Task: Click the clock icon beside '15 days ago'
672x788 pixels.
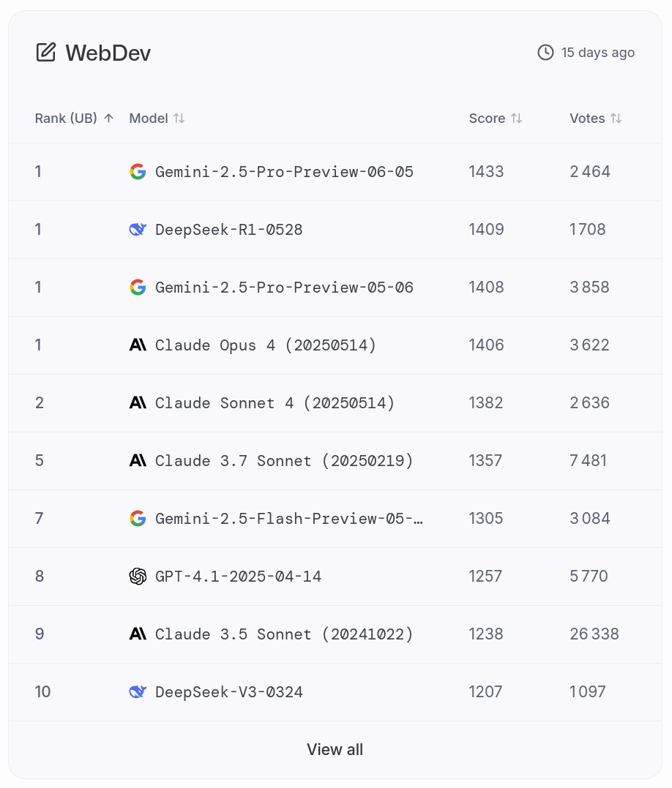Action: click(x=545, y=53)
